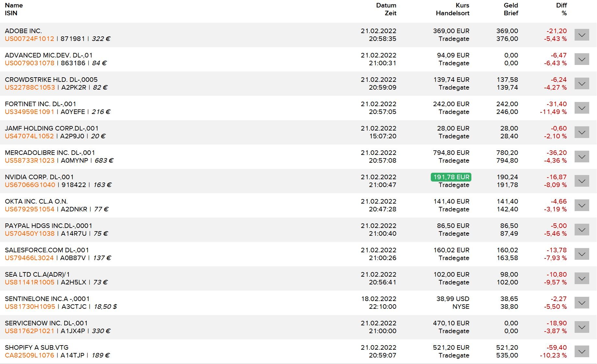This screenshot has width=597, height=364.
Task: Open ISIN link US00724F1012
Action: pos(30,39)
